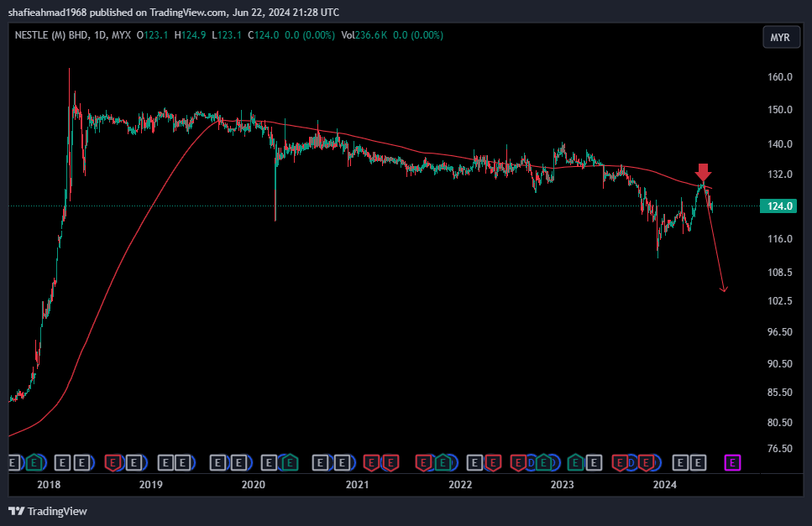Click the blue dividend D marker in late 2022
Image resolution: width=812 pixels, height=526 pixels.
pyautogui.click(x=531, y=462)
